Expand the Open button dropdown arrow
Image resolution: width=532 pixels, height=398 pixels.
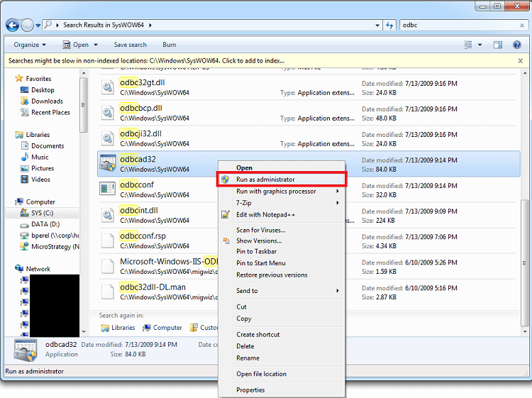pyautogui.click(x=96, y=45)
